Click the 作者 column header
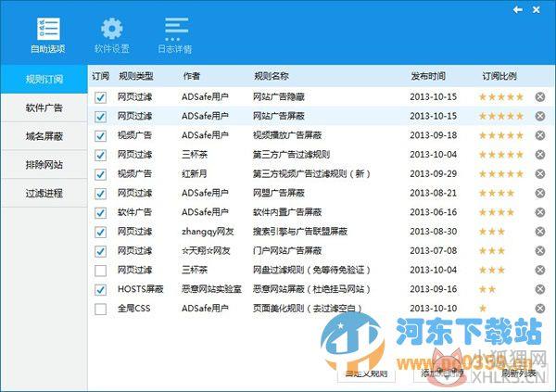Image resolution: width=556 pixels, height=392 pixels. (192, 76)
